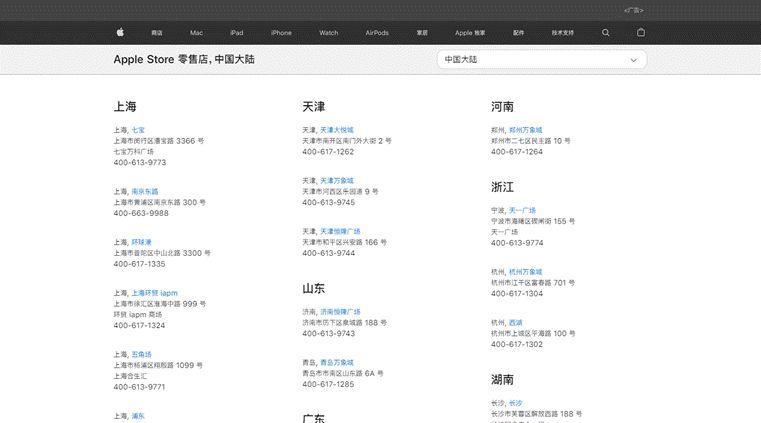
Task: Click address 上海市黄浦区南京东路 300 号
Action: point(160,202)
